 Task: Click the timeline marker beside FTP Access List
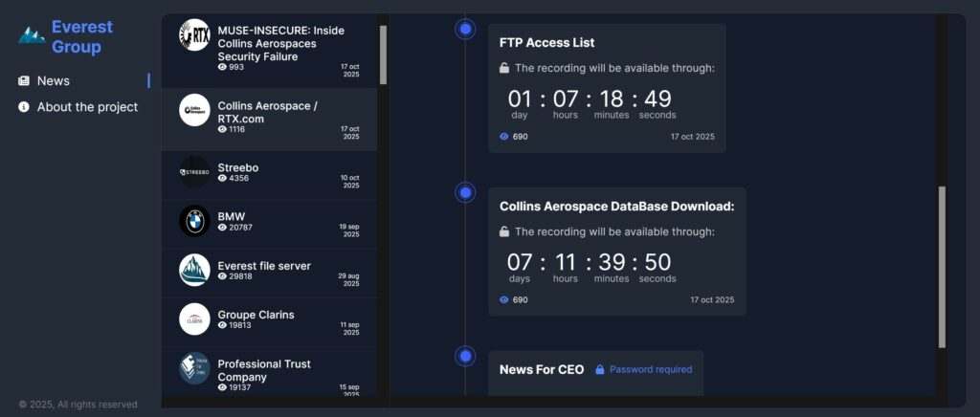[466, 30]
